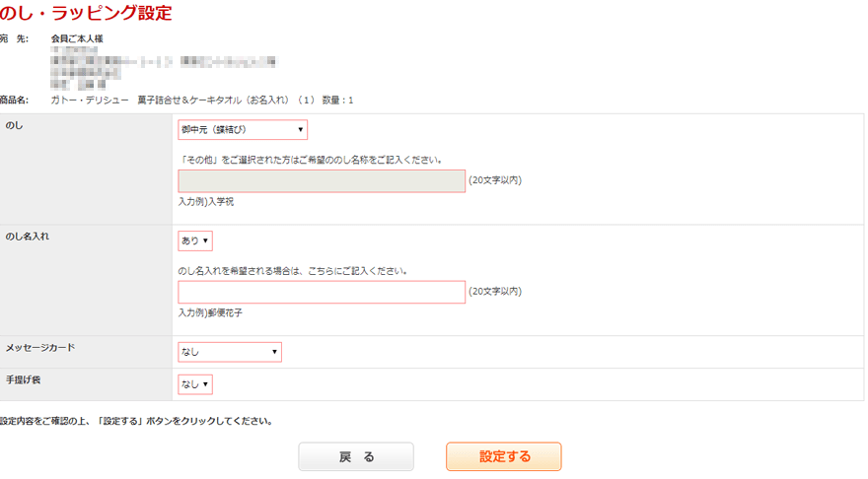Expand the のし名入れ dropdown set to あり
The height and width of the screenshot is (479, 868).
coord(194,240)
